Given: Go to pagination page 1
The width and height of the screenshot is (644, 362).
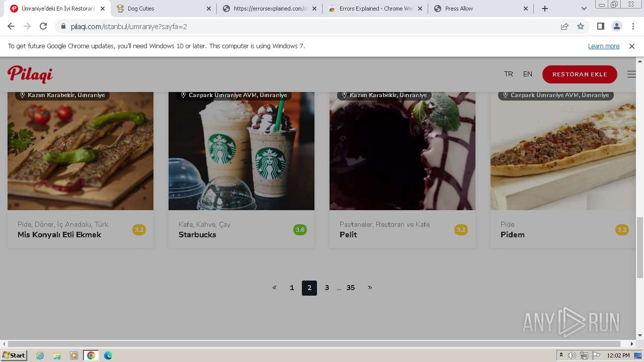Looking at the screenshot, I should (x=292, y=288).
